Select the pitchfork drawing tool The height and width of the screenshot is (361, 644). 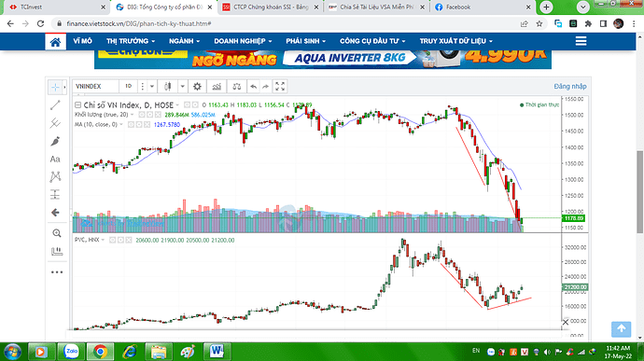(x=55, y=123)
